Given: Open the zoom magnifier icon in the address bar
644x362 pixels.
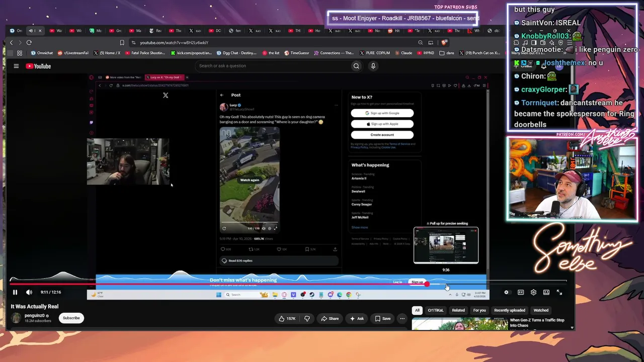Looking at the screenshot, I should pos(421,43).
